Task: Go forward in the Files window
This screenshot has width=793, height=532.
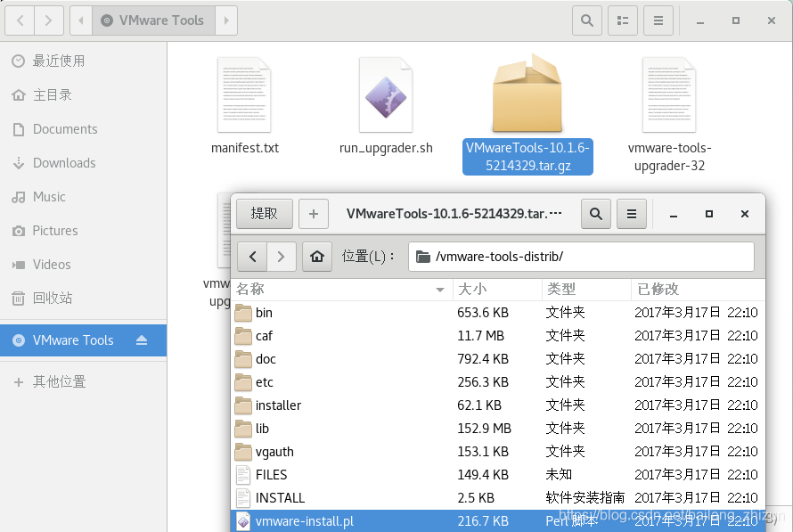Action: tap(48, 20)
